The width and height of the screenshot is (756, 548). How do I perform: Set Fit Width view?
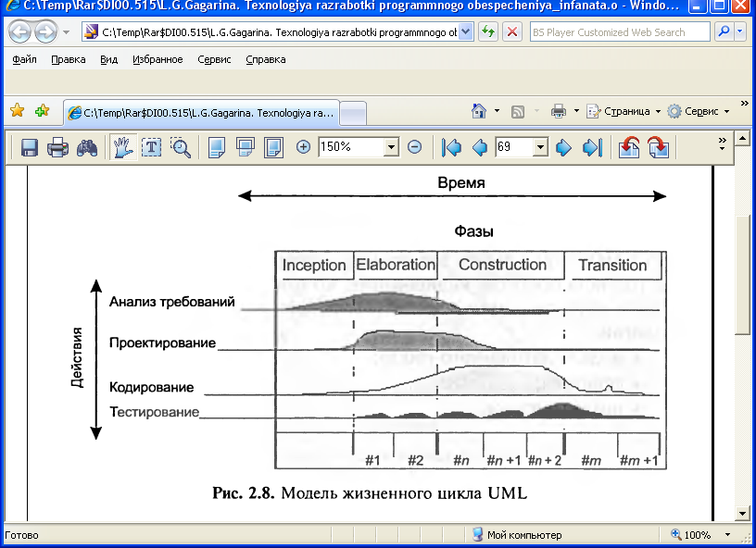point(273,147)
